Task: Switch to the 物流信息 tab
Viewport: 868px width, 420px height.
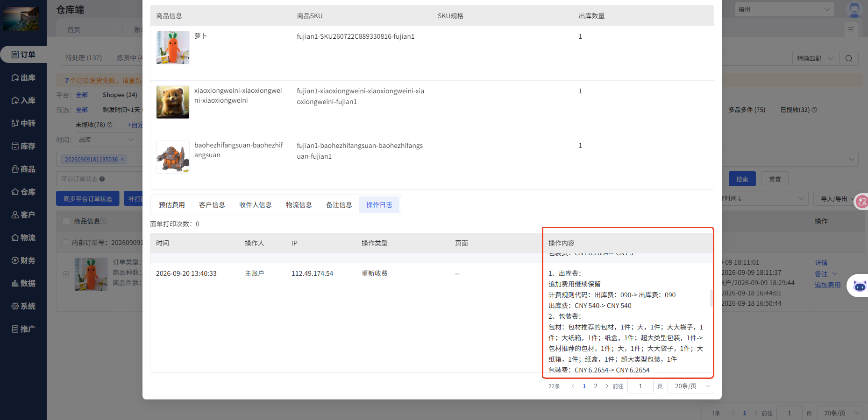Action: coord(299,205)
